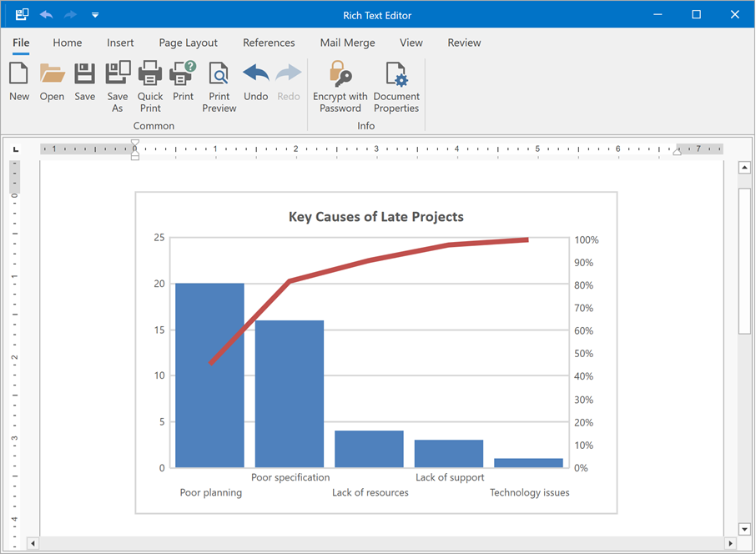Image resolution: width=756 pixels, height=554 pixels.
Task: Click the Save icon on the Quick Access Toolbar
Action: 21,14
